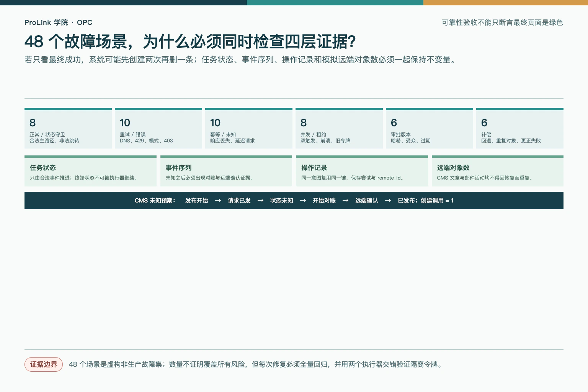The width and height of the screenshot is (588, 392).
Task: Open the '审批版本' card with count 6
Action: (x=430, y=128)
